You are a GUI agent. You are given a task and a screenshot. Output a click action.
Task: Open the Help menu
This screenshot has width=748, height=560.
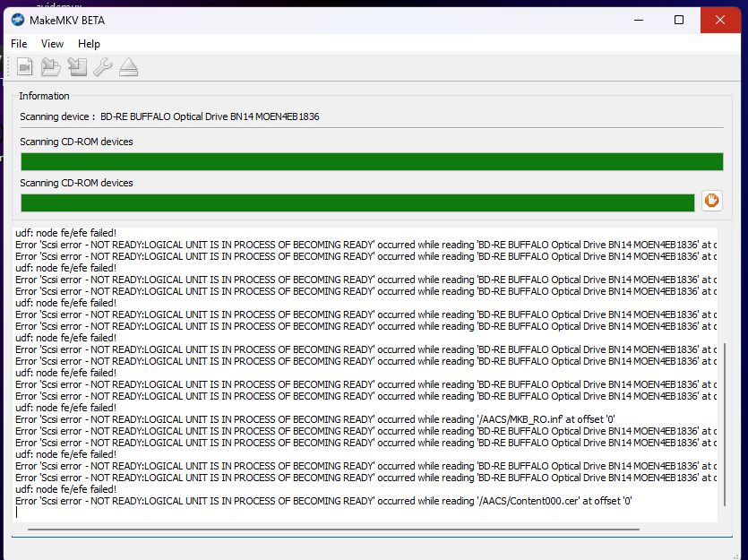point(89,44)
